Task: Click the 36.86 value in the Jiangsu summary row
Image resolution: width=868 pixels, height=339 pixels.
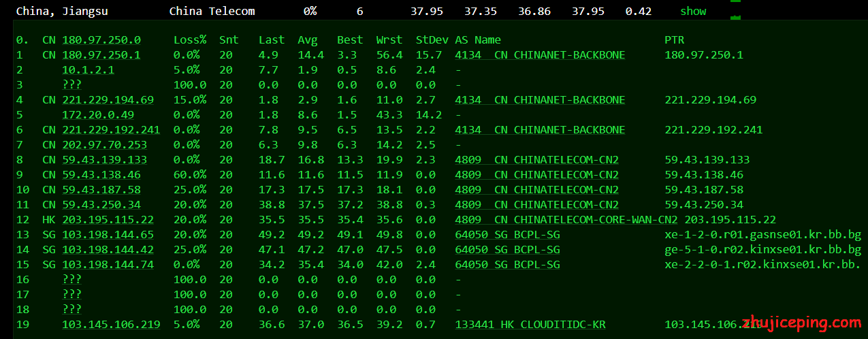Action: pyautogui.click(x=534, y=11)
